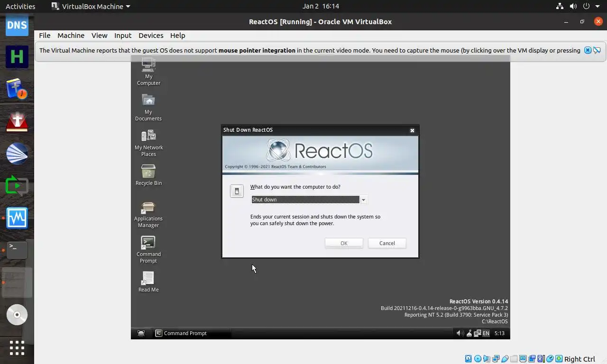Open the Devices menu
Screen dimensions: 607x364
tap(151, 36)
